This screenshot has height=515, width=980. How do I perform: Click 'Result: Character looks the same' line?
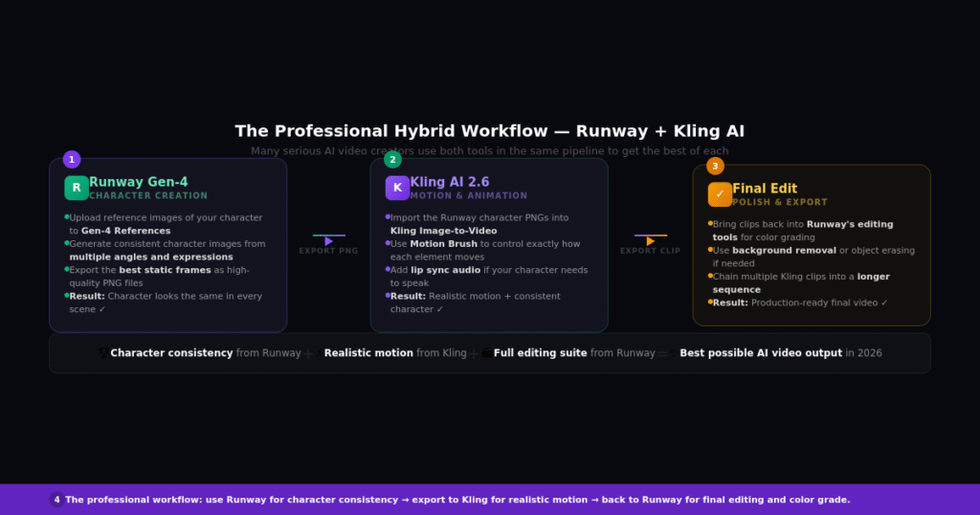166,296
